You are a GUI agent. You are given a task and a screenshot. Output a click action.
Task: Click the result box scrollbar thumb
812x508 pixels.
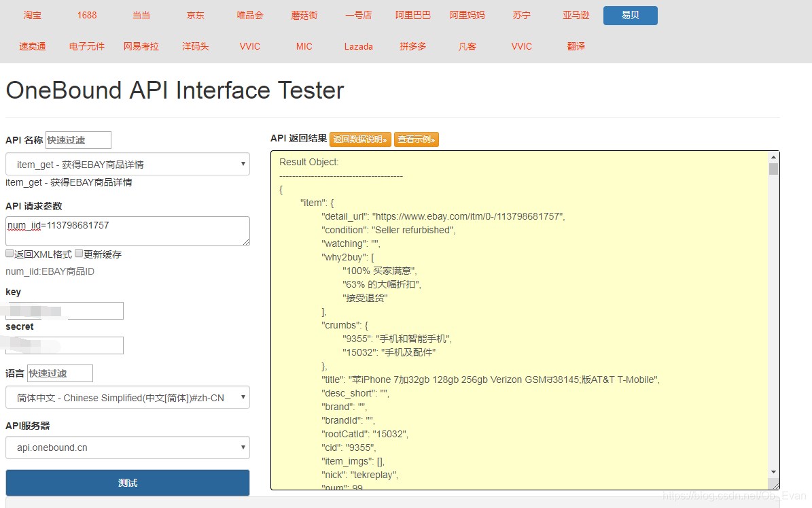(x=773, y=169)
